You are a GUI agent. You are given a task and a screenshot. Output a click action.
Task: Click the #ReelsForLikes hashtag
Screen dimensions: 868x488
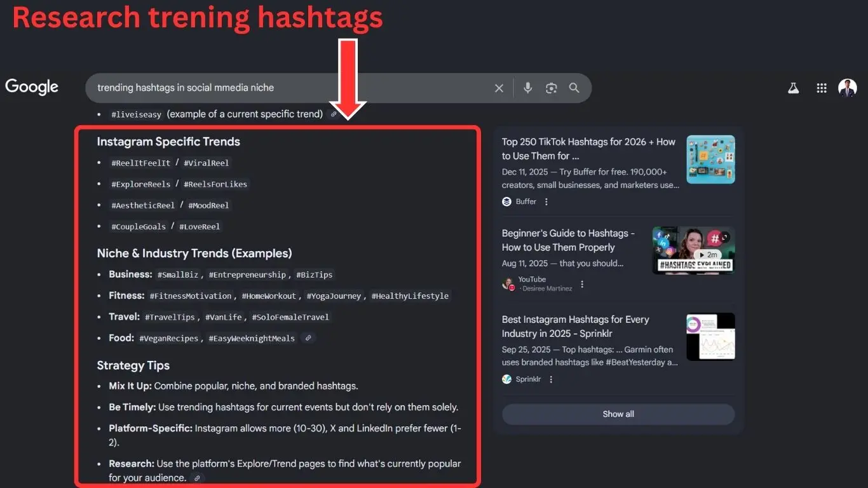(215, 184)
